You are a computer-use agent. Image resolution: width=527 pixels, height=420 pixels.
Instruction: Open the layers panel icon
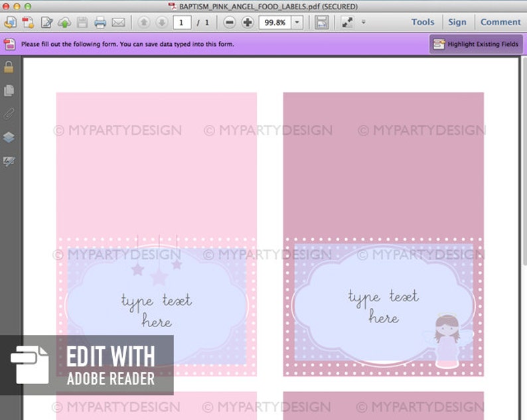click(9, 137)
